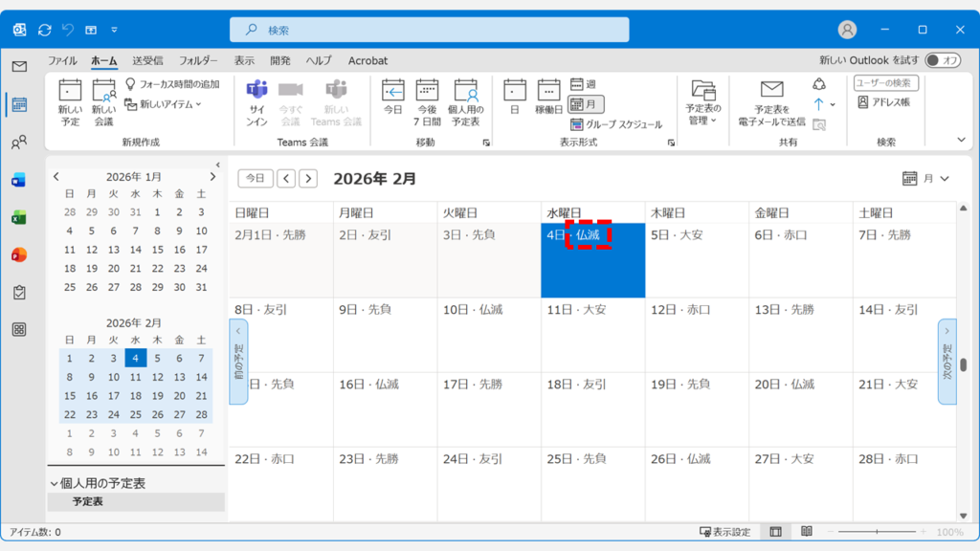Select the 週 (week) view toggle button
Image resolution: width=980 pixels, height=551 pixels.
click(584, 84)
